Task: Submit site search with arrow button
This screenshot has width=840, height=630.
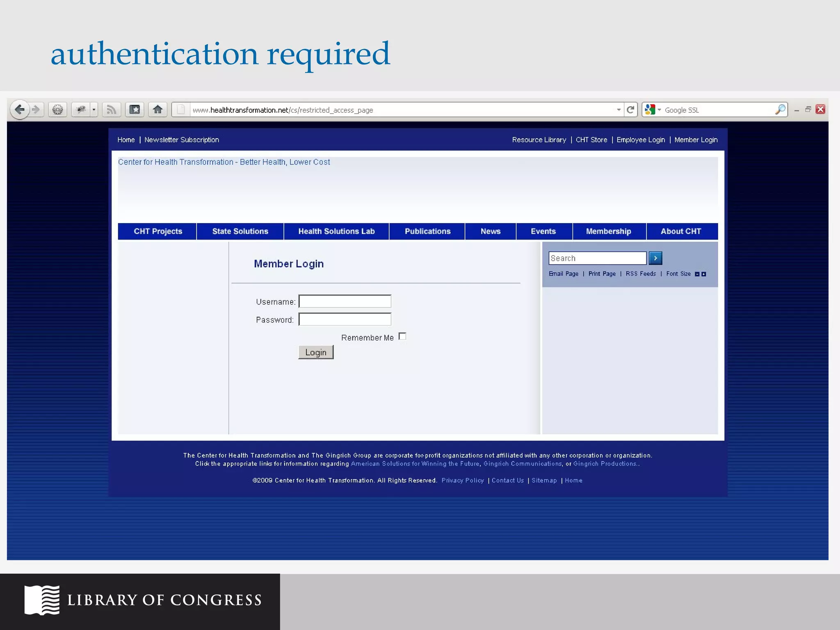Action: 655,258
